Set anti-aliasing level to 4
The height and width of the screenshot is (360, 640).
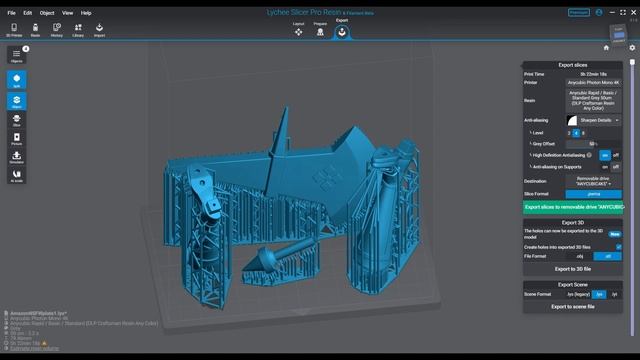click(576, 133)
